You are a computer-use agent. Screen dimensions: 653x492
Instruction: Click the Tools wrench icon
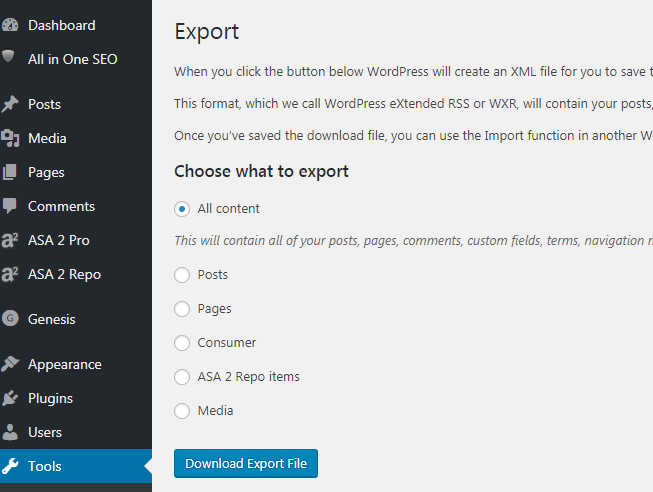[10, 466]
